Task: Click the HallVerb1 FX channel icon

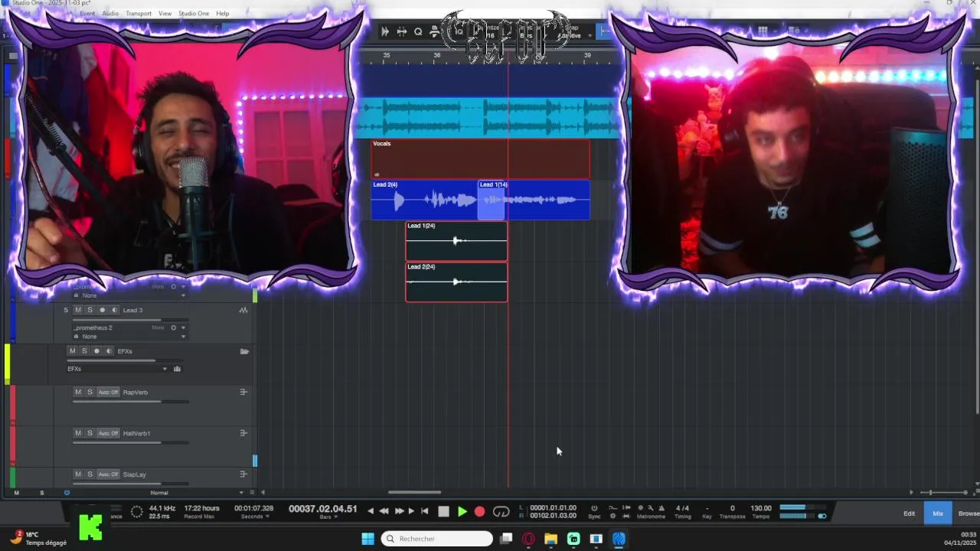Action: (x=243, y=433)
